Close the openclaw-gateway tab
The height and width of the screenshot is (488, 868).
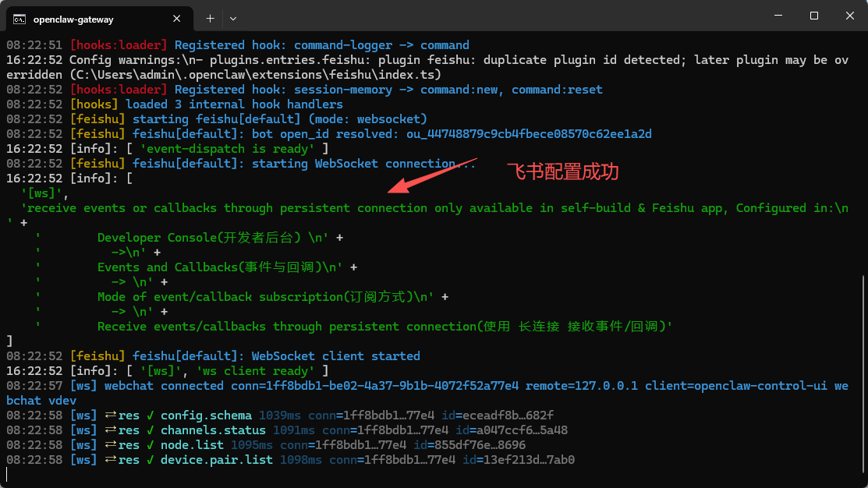point(176,19)
